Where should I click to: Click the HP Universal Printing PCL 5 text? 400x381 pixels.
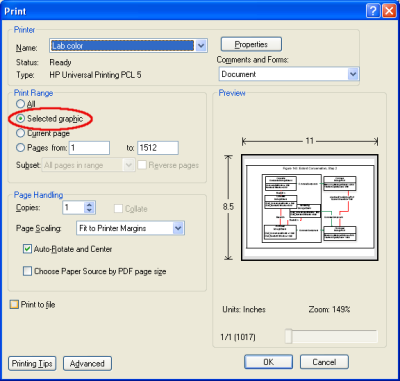(95, 75)
